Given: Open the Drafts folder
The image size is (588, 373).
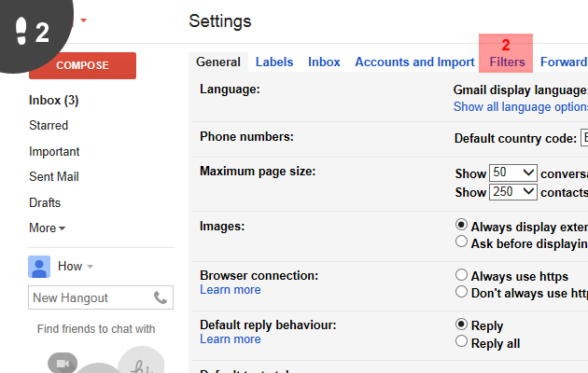Looking at the screenshot, I should pos(45,203).
